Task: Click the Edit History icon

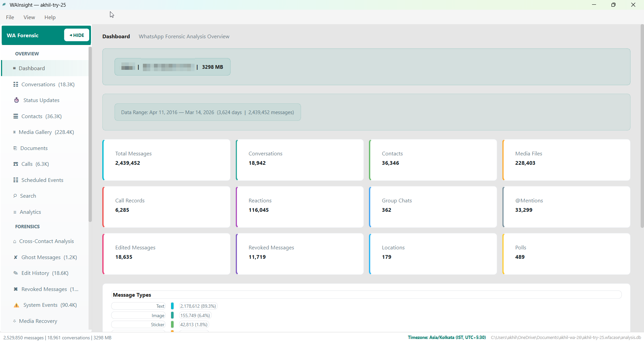Action: (x=16, y=273)
